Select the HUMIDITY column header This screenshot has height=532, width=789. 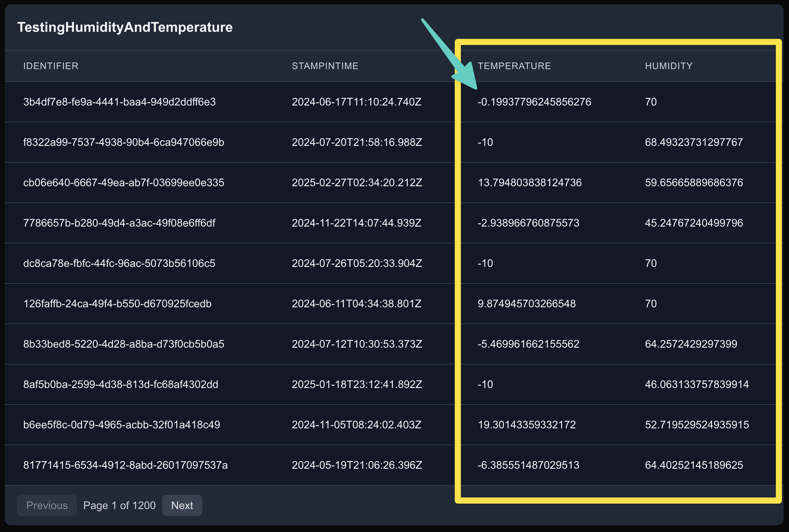(x=669, y=66)
